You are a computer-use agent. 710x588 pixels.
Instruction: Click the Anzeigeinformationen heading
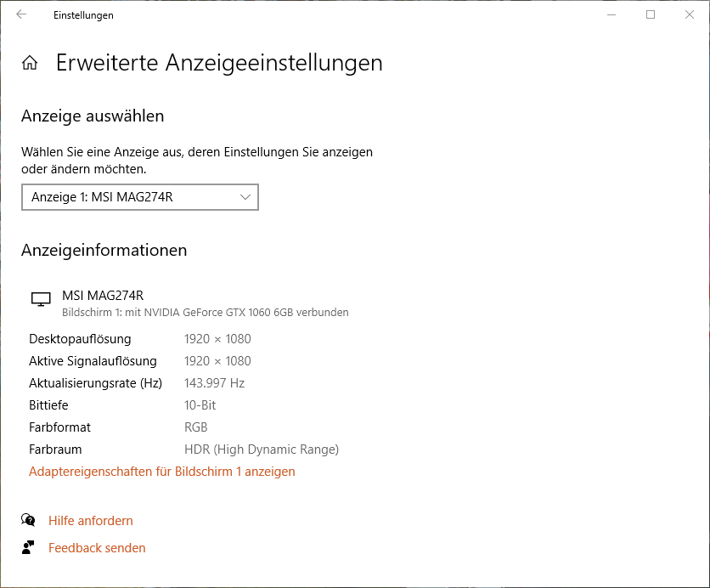point(104,251)
